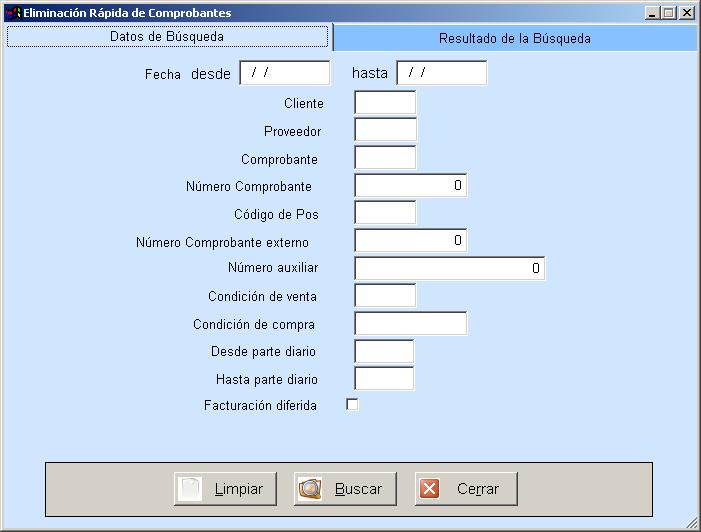The height and width of the screenshot is (532, 701).
Task: Switch to Resultado de la Búsqueda tab
Action: point(515,39)
